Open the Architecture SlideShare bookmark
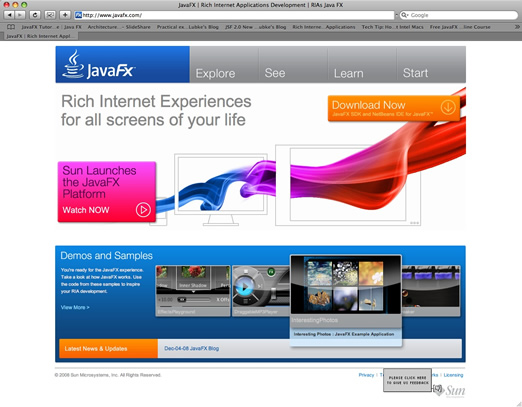 119,27
